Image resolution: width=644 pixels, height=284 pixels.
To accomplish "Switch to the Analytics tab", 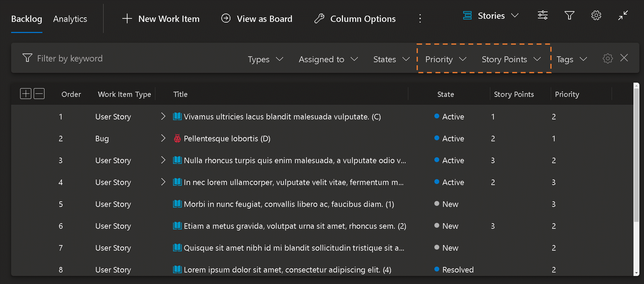I will (70, 18).
